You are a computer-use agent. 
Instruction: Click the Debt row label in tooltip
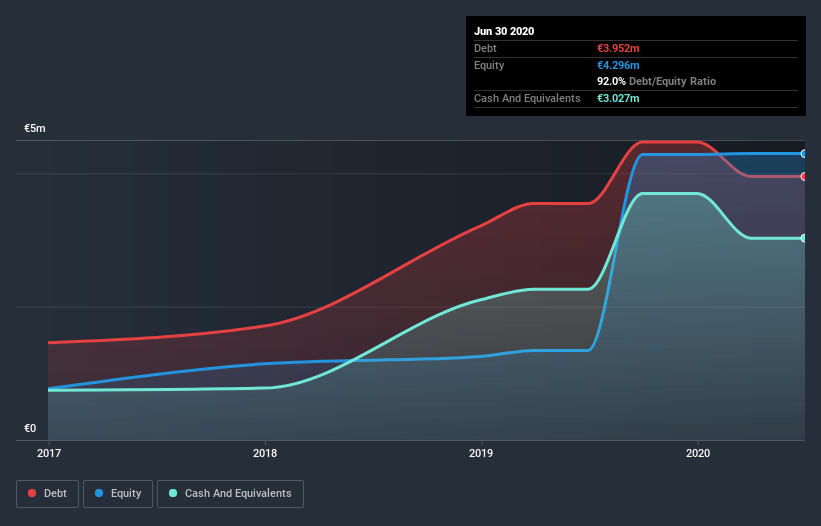point(485,48)
